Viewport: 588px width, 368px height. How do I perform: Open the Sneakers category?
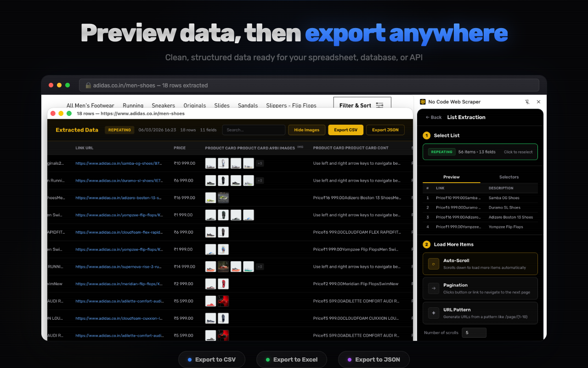164,105
